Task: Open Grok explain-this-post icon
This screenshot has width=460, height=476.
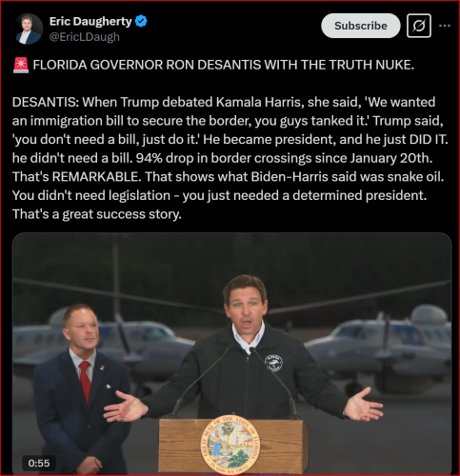Action: tap(419, 26)
